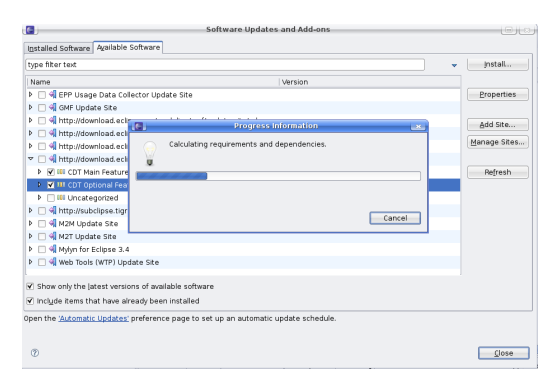Click the Web Tools (WTP) site icon
The width and height of the screenshot is (560, 392).
53,262
